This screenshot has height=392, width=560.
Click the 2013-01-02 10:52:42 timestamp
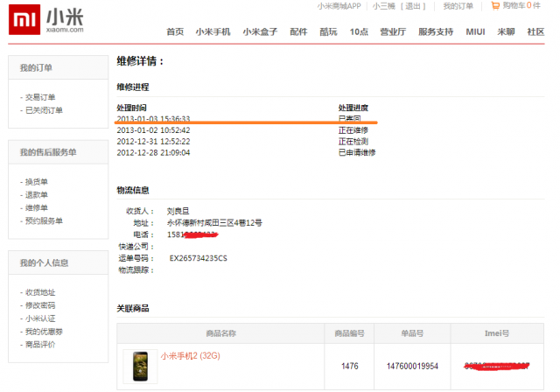tap(154, 130)
